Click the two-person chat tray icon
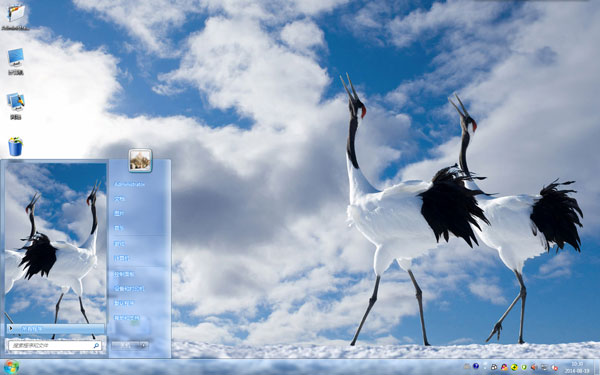Screen dimensions: 600x375 504,367
